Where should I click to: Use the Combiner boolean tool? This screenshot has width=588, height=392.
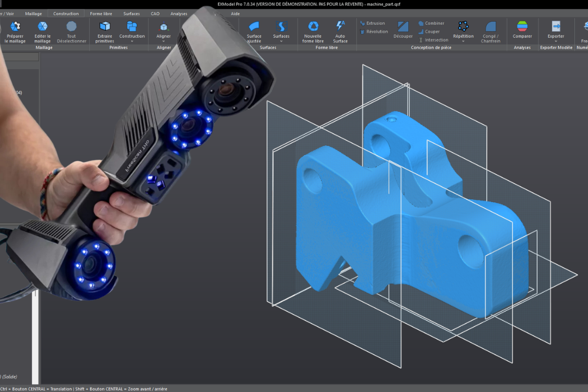pos(431,24)
